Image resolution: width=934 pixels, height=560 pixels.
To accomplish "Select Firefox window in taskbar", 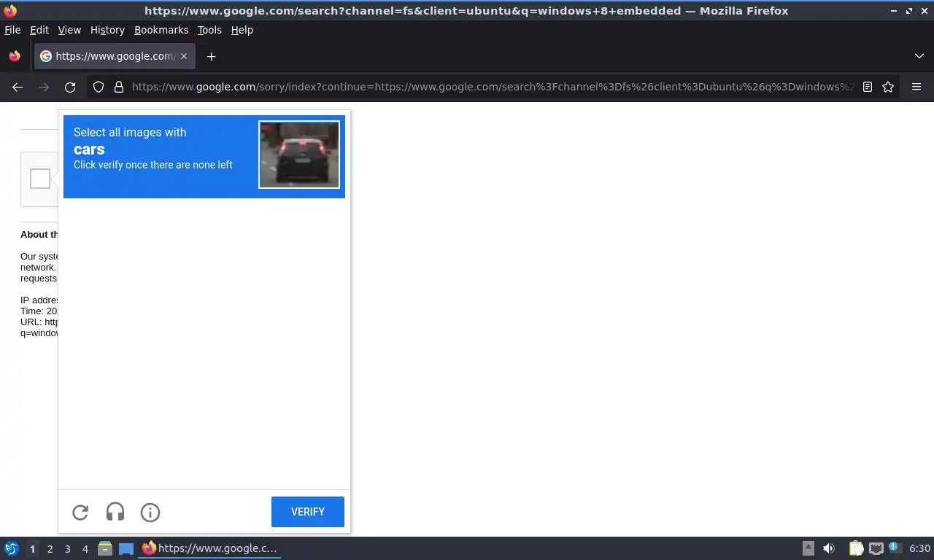I will click(210, 548).
